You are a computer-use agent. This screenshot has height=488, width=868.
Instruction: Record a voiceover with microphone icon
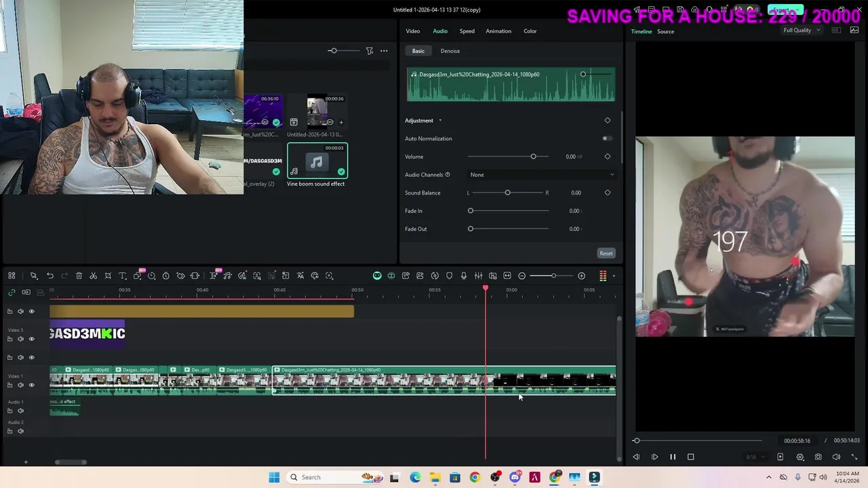point(464,276)
